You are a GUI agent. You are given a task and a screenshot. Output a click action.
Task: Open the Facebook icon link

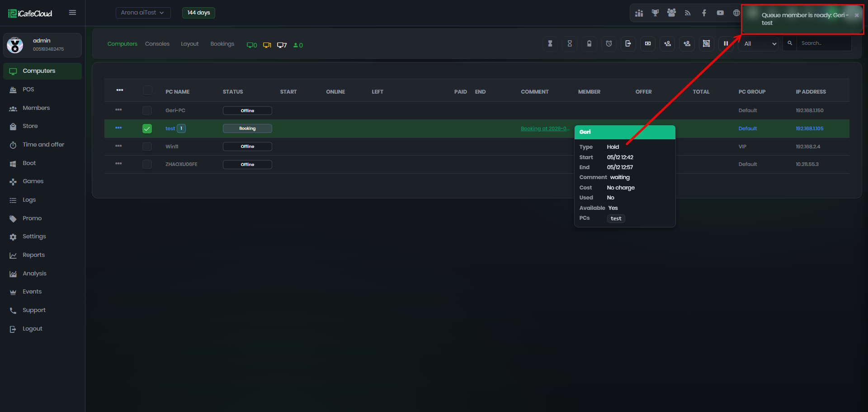[704, 13]
